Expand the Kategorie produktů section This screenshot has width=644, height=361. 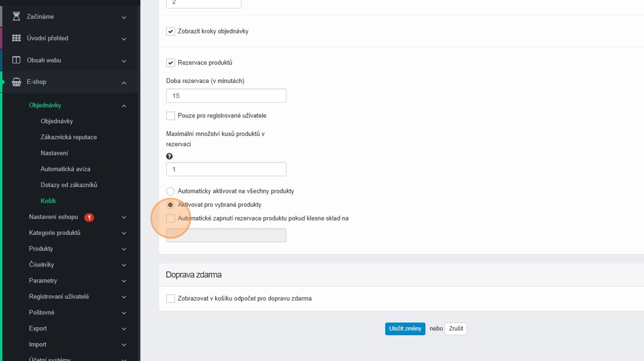[x=124, y=233]
